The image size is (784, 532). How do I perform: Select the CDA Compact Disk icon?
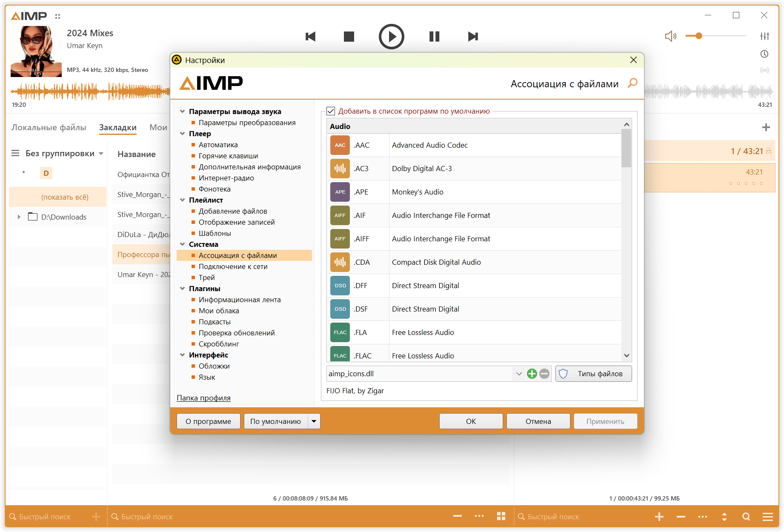tap(340, 262)
